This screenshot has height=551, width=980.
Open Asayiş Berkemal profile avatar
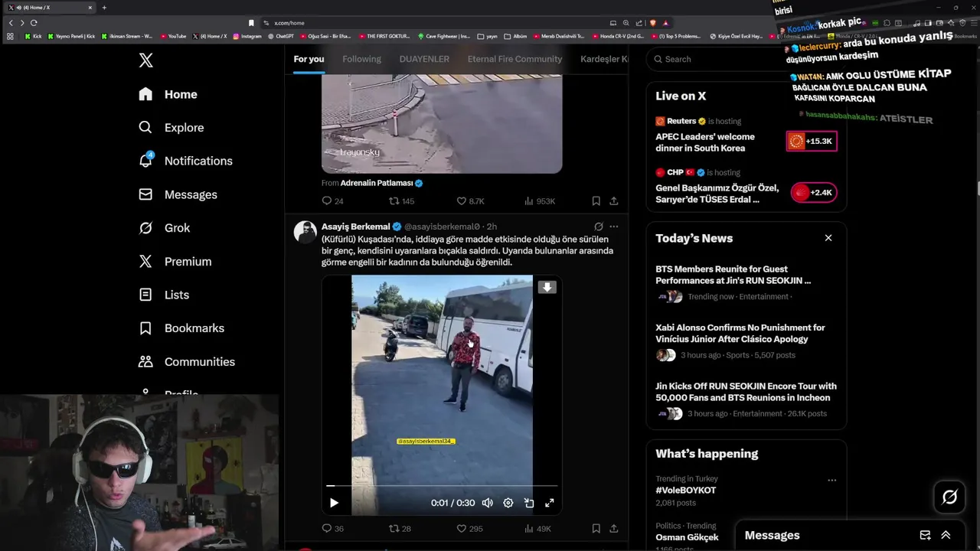click(305, 233)
